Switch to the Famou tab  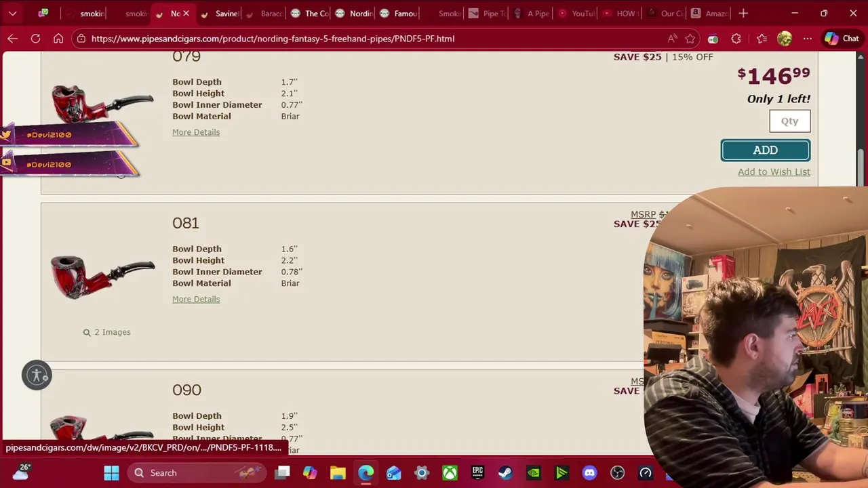pyautogui.click(x=398, y=13)
